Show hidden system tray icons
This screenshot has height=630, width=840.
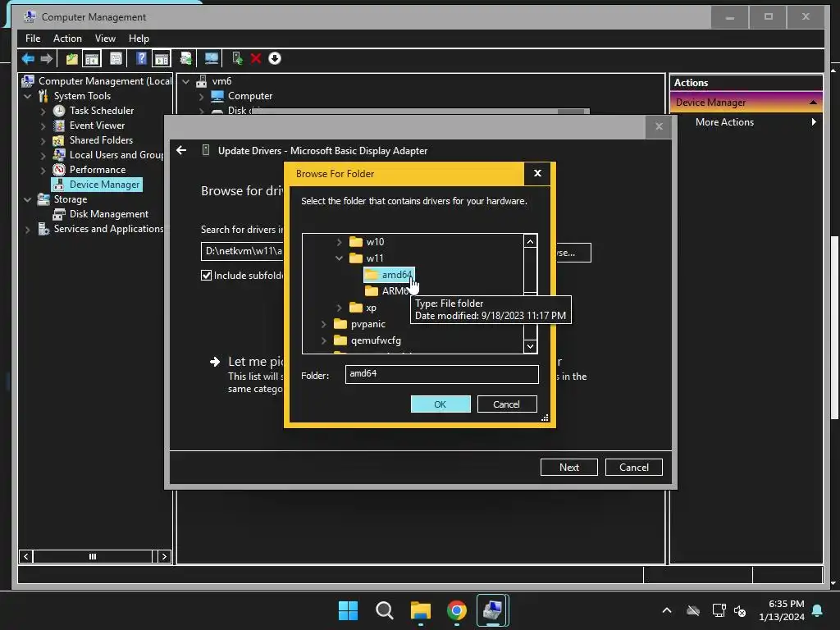(667, 610)
